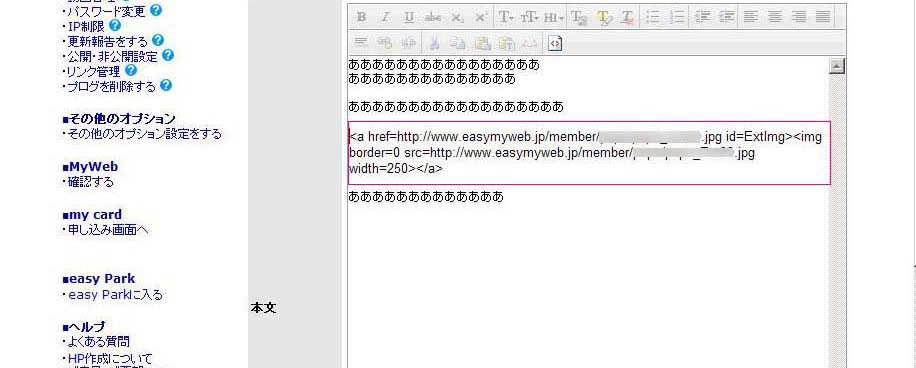Apply strikethrough formatting

point(433,18)
